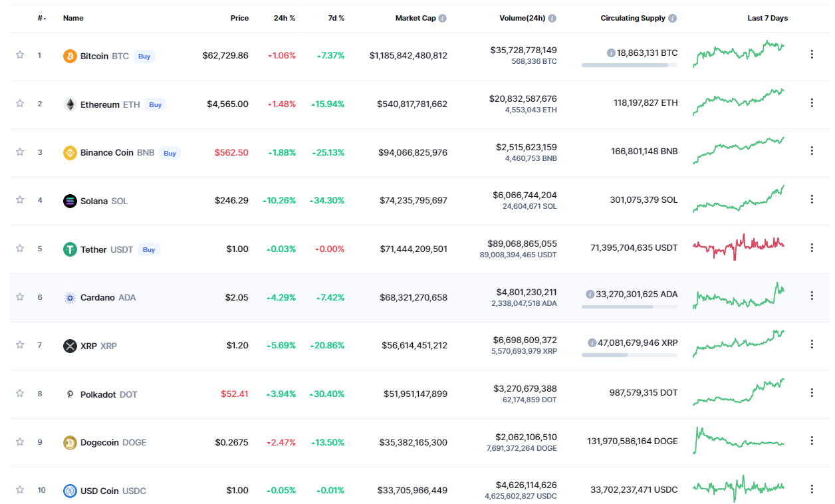Click the Dogecoin logo icon

pos(70,442)
